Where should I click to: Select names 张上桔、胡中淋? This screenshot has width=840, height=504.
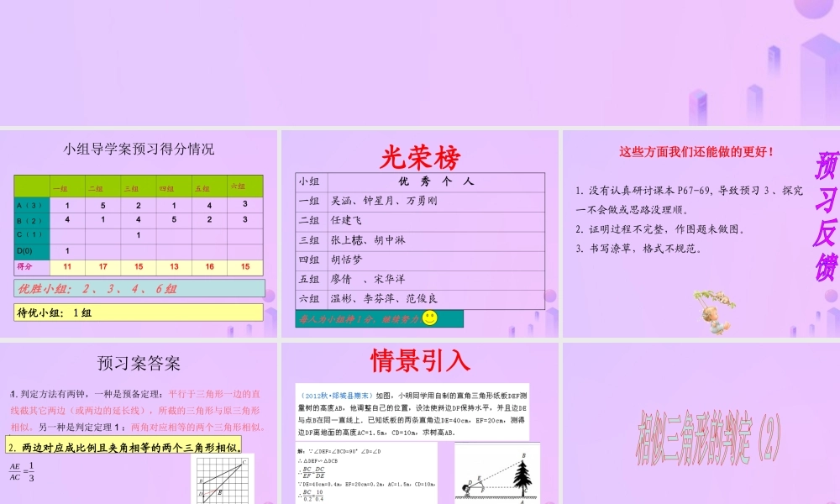pyautogui.click(x=368, y=240)
